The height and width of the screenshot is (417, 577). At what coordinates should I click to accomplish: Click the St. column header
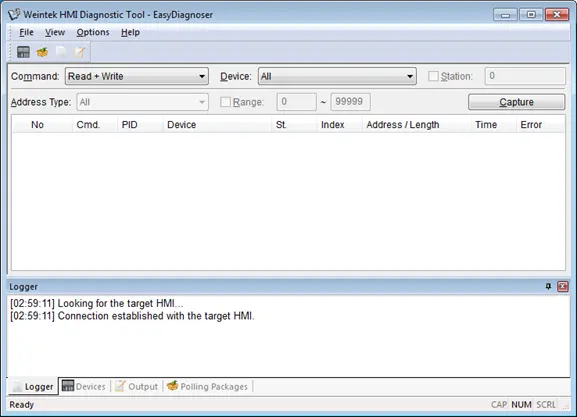click(x=294, y=125)
